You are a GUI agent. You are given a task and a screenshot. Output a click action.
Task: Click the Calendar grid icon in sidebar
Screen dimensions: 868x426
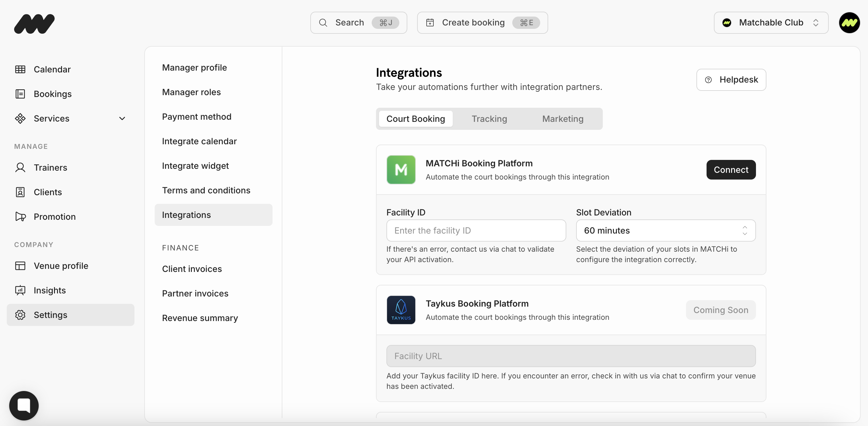coord(20,69)
